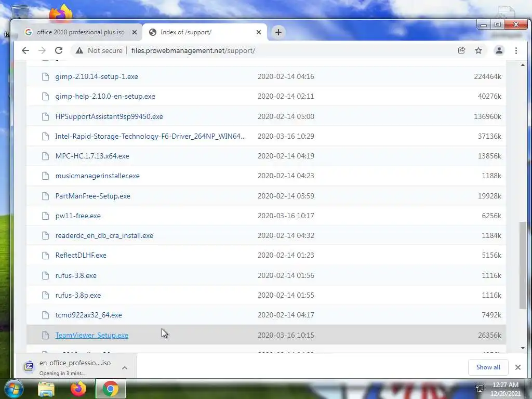This screenshot has height=399, width=532.
Task: Open a new tab with the plus button
Action: (278, 32)
